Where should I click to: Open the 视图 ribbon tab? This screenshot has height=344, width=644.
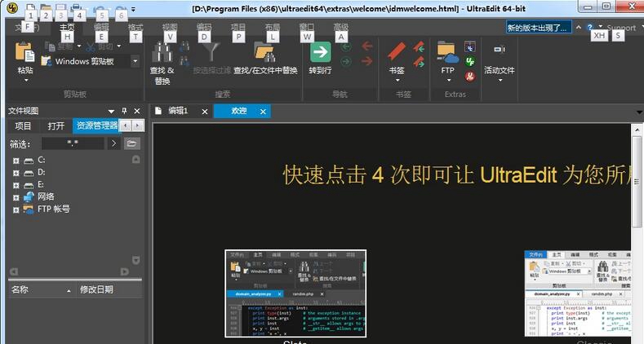click(x=169, y=27)
